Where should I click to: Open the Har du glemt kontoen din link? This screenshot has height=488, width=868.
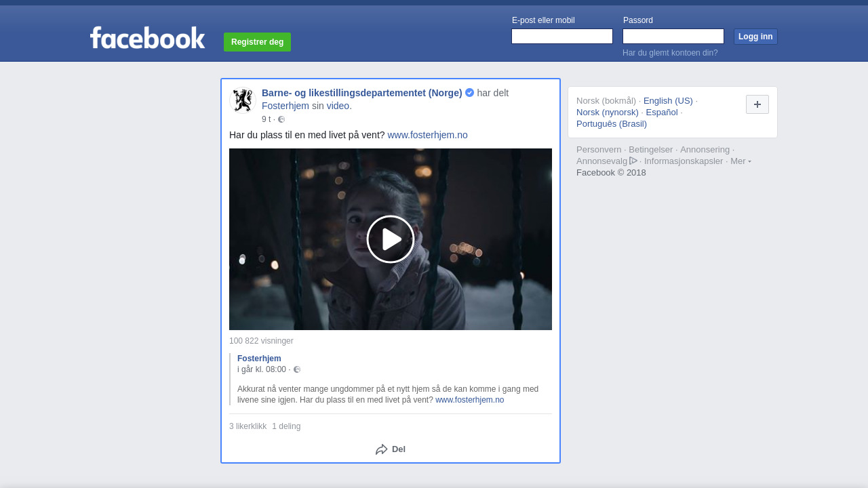pyautogui.click(x=670, y=53)
